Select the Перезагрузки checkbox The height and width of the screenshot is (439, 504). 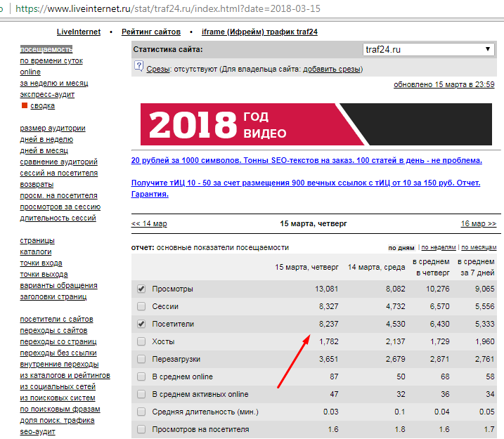coord(141,359)
